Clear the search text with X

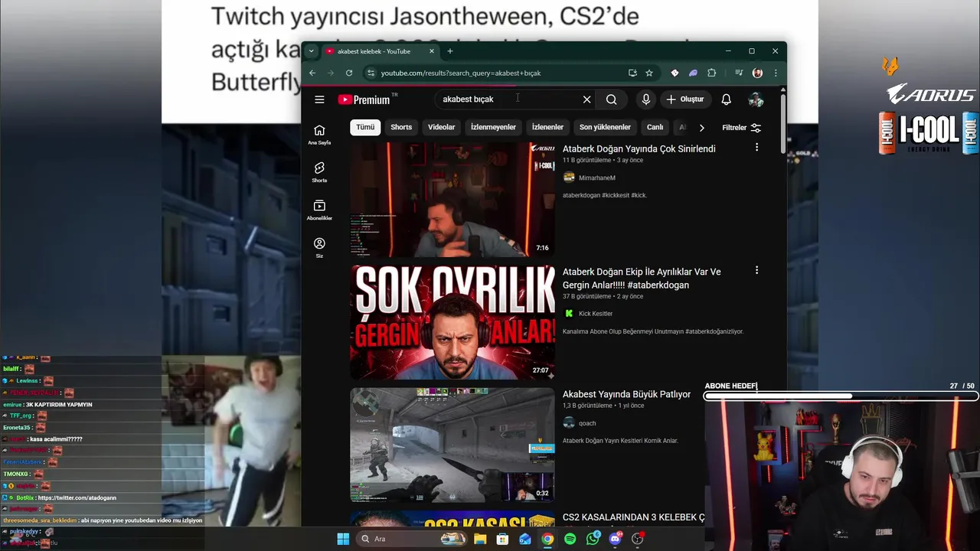pos(586,99)
